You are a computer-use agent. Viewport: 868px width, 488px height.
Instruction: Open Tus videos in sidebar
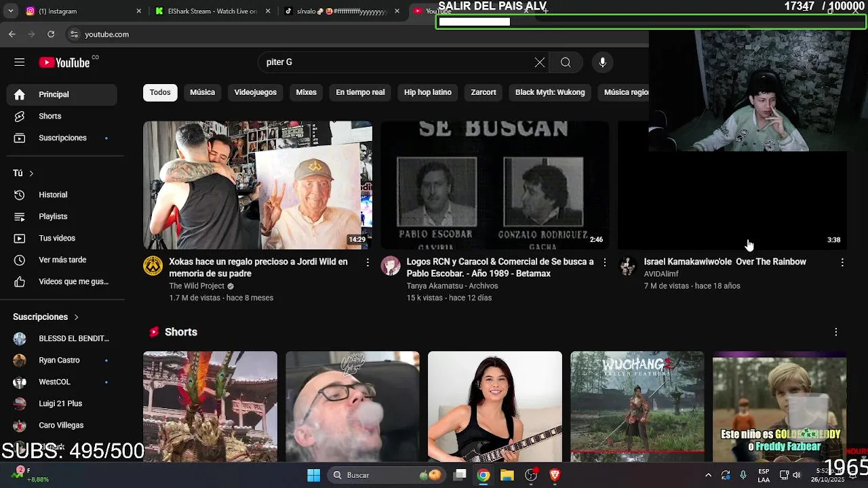pyautogui.click(x=62, y=238)
